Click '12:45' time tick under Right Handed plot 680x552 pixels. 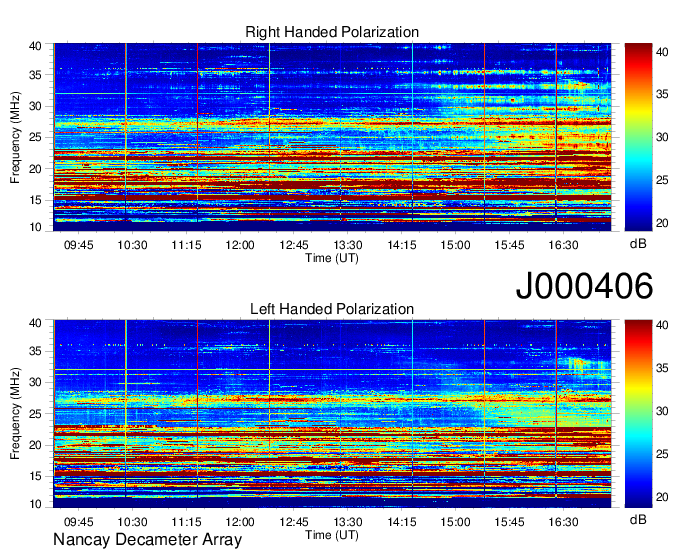click(294, 245)
